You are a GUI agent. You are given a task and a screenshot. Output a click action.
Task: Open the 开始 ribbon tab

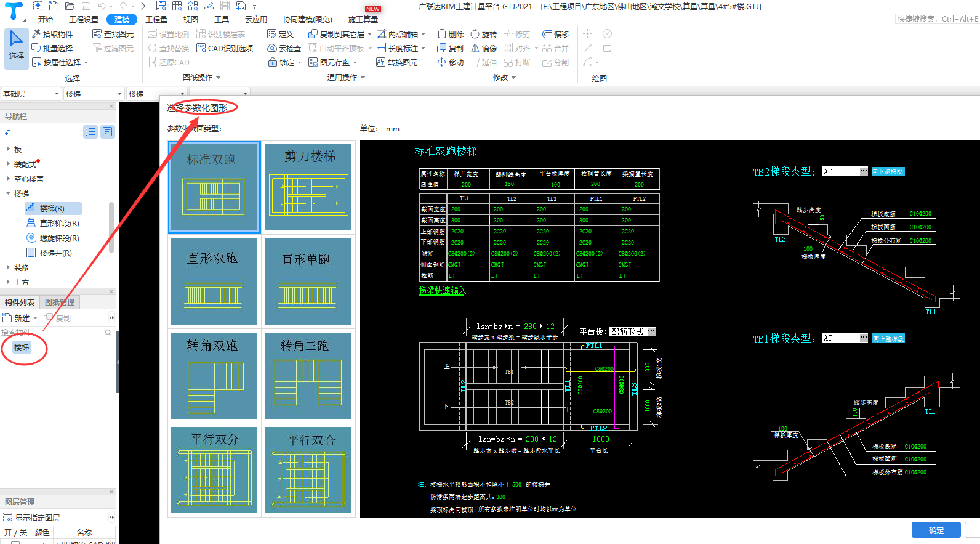click(x=46, y=19)
